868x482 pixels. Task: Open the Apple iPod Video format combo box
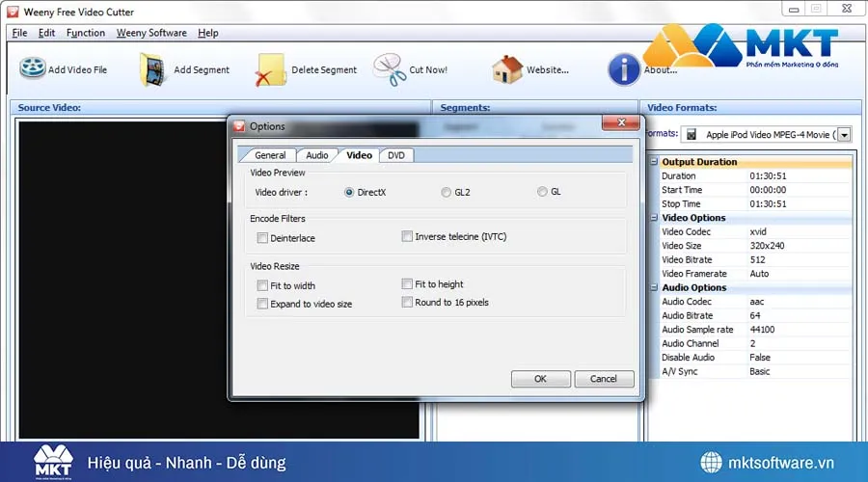click(766, 134)
